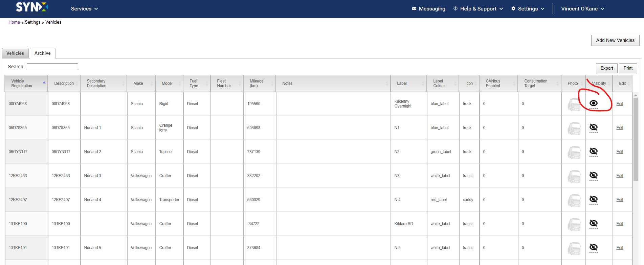The image size is (644, 265).
Task: Open Vincent O'Kane user menu
Action: point(582,9)
